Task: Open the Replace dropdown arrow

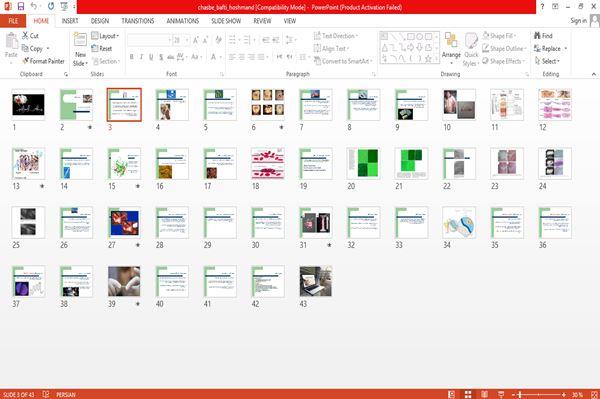Action: click(x=566, y=49)
